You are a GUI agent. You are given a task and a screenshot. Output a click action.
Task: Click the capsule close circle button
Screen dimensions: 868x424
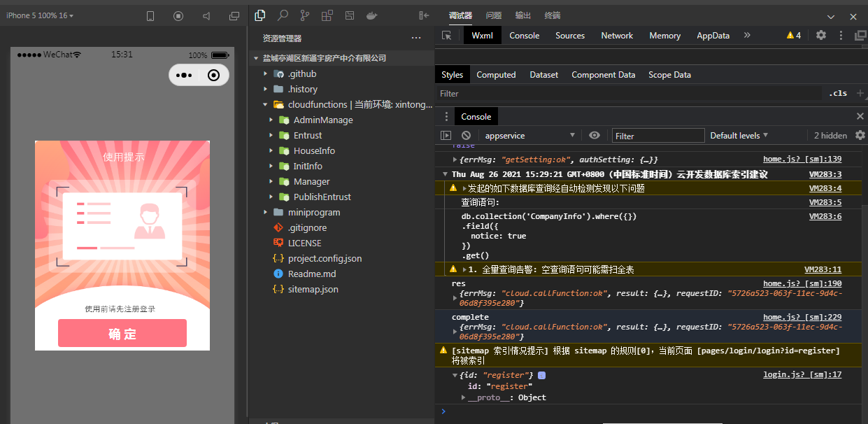[x=214, y=75]
